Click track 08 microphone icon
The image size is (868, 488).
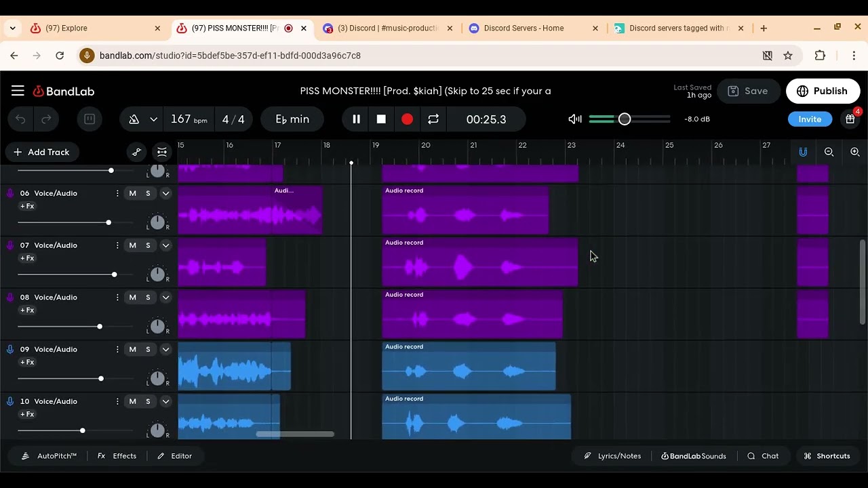point(10,298)
